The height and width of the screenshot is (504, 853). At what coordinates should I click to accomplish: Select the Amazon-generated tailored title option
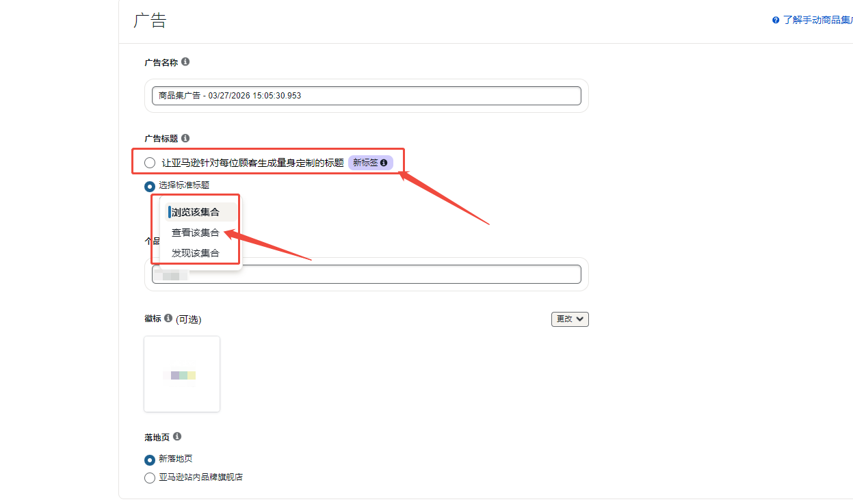click(x=150, y=163)
